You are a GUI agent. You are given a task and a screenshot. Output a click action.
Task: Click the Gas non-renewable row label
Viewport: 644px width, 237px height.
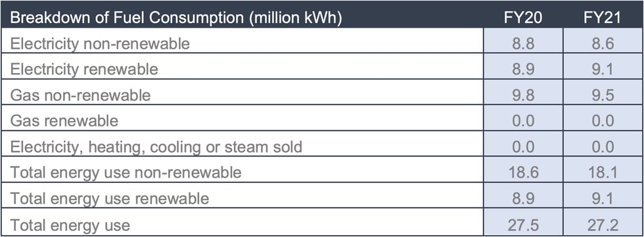[x=80, y=95]
